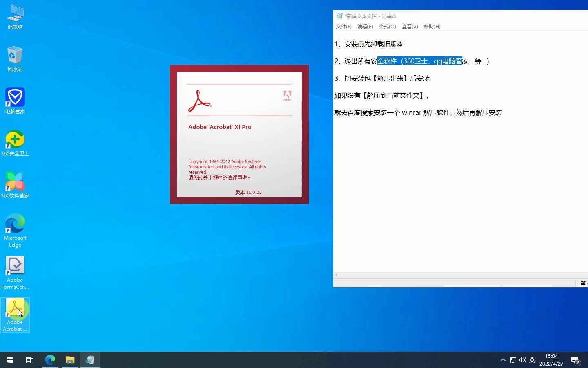Click the splash version text 版本 11.0.23
The height and width of the screenshot is (368, 588).
pos(248,192)
